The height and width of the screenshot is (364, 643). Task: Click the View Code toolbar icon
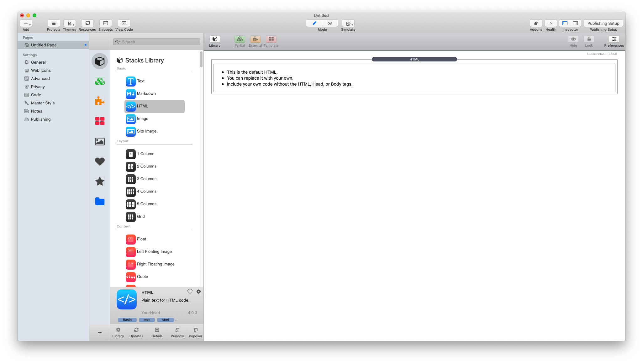124,24
